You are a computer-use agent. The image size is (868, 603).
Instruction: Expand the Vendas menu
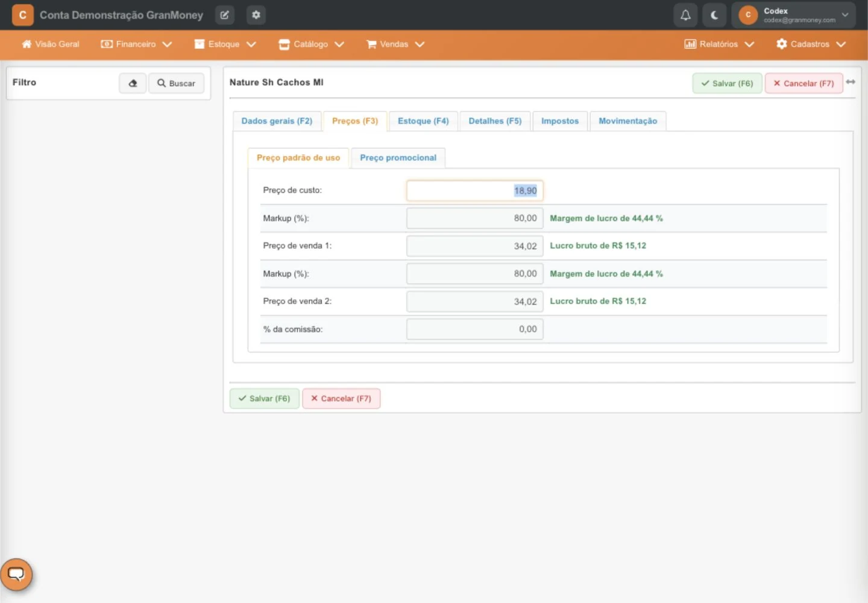pos(395,44)
